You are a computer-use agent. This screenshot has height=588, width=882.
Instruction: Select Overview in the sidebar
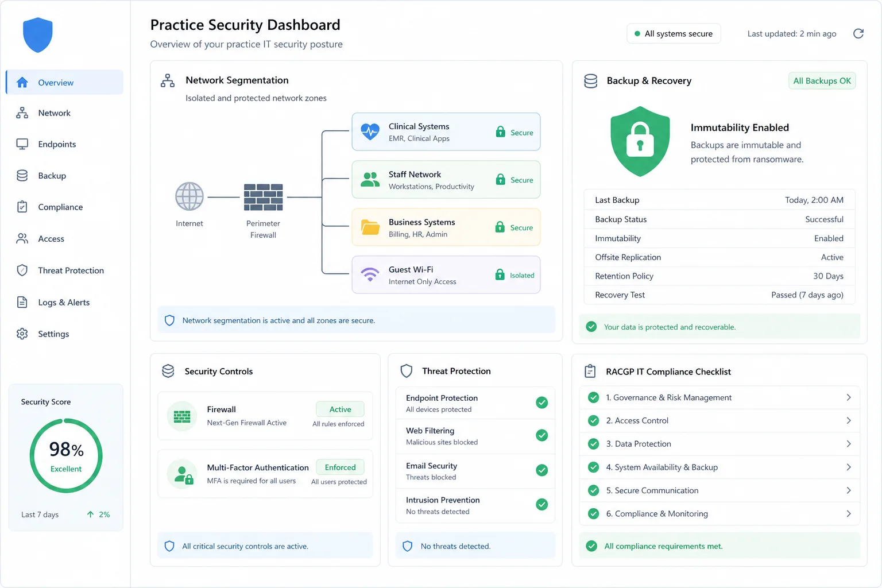pos(64,82)
